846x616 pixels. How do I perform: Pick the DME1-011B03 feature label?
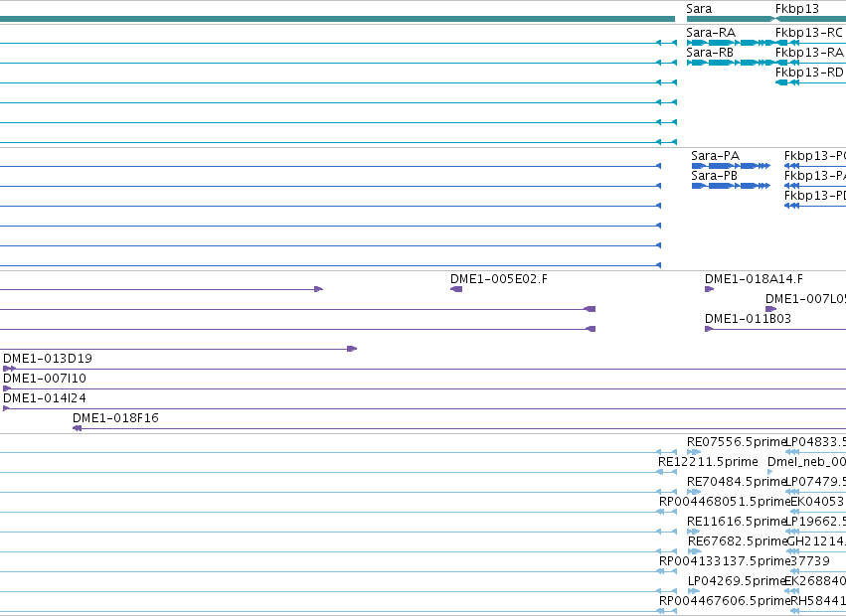tap(748, 319)
